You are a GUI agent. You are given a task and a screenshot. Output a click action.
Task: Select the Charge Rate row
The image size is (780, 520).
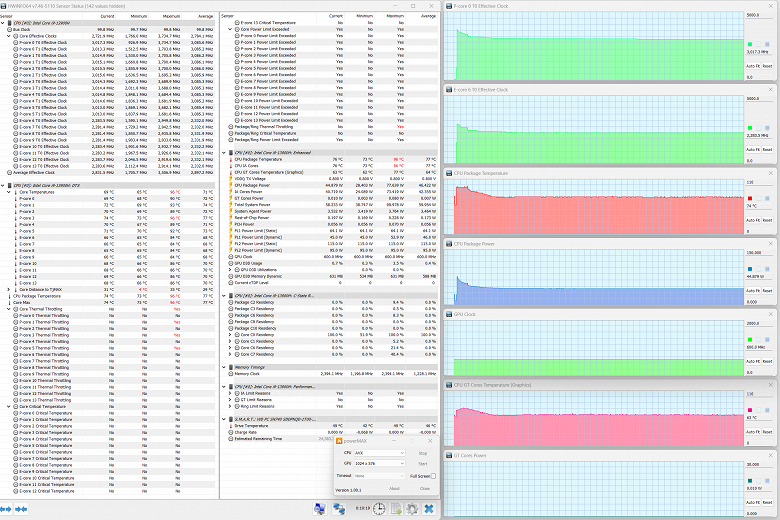(x=329, y=432)
